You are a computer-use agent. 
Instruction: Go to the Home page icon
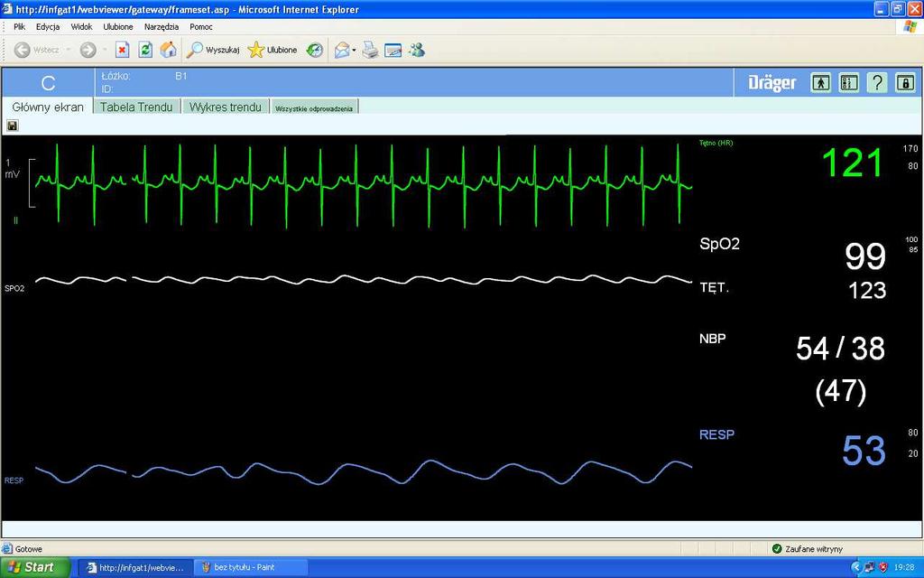point(169,51)
